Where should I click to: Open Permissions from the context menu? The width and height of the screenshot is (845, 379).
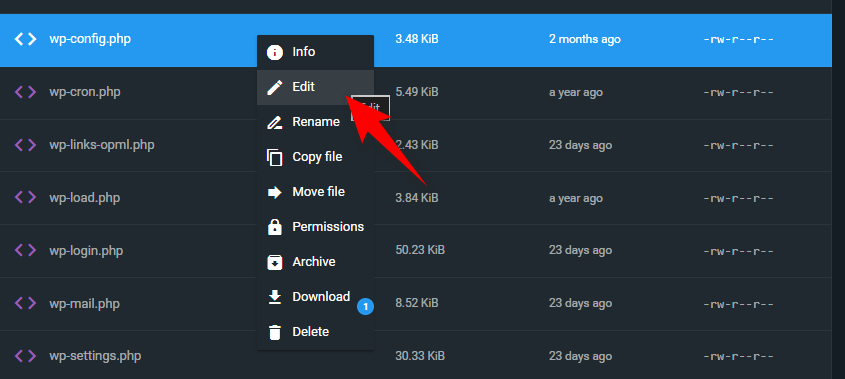coord(315,227)
